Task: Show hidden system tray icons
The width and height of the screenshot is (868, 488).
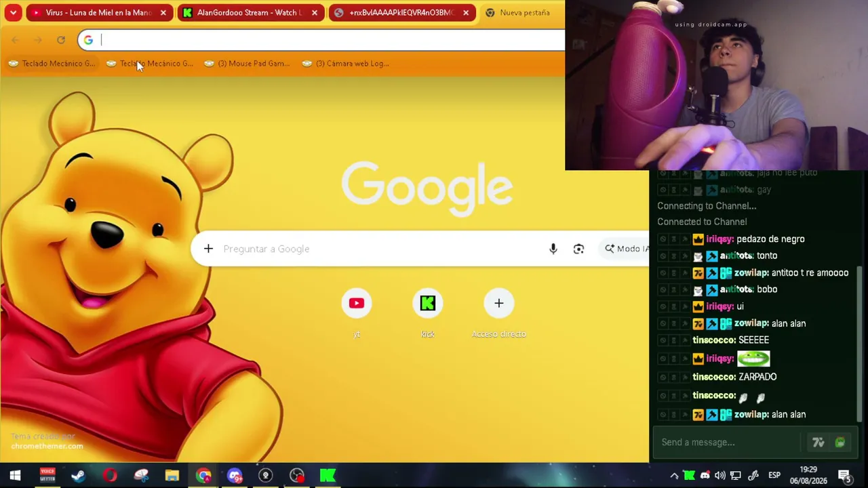Action: [x=674, y=476]
